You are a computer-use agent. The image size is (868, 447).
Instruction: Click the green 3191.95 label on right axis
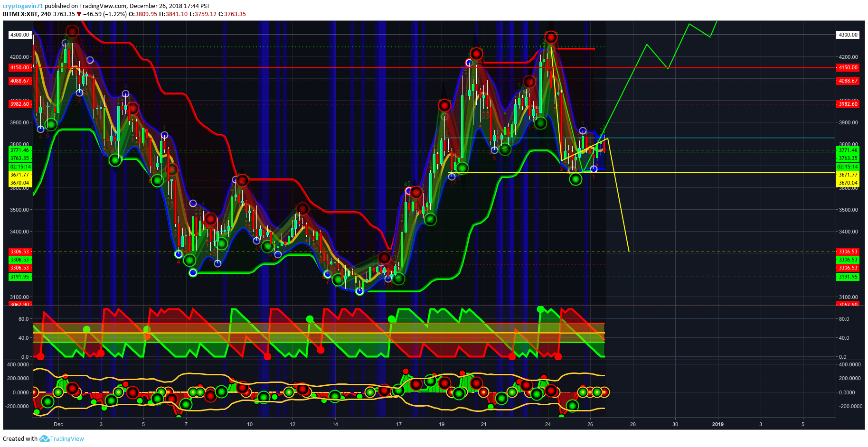848,277
